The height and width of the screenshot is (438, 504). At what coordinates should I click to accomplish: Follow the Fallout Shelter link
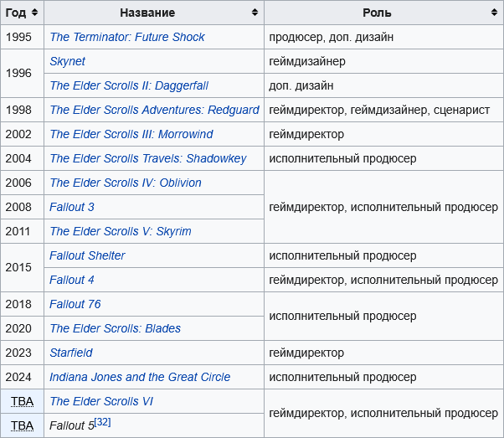[87, 255]
